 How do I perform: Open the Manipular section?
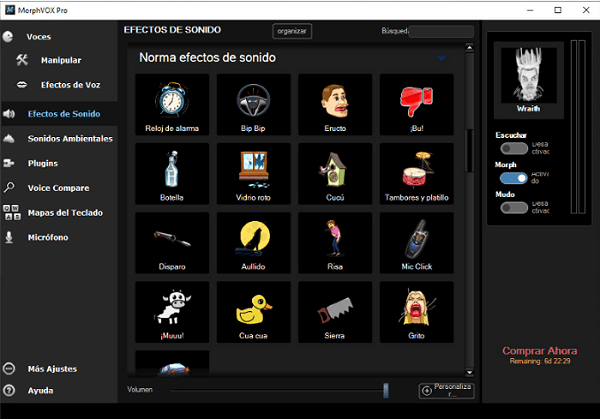61,60
